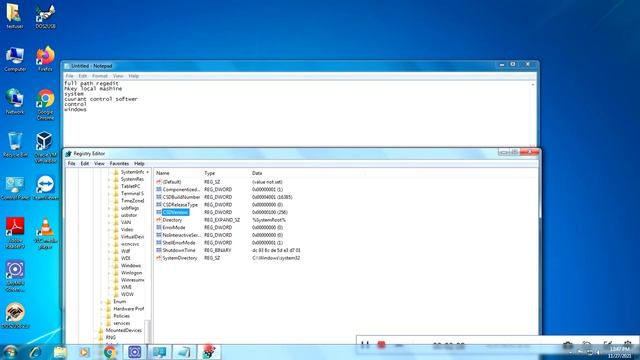Select the (Default) value icon
640x360 pixels.
(x=159, y=182)
